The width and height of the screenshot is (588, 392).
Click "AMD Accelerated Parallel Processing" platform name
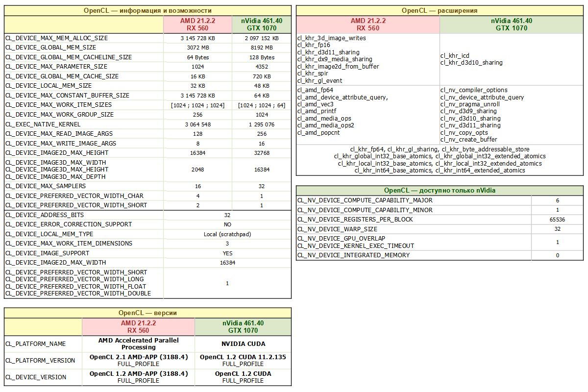pos(138,343)
